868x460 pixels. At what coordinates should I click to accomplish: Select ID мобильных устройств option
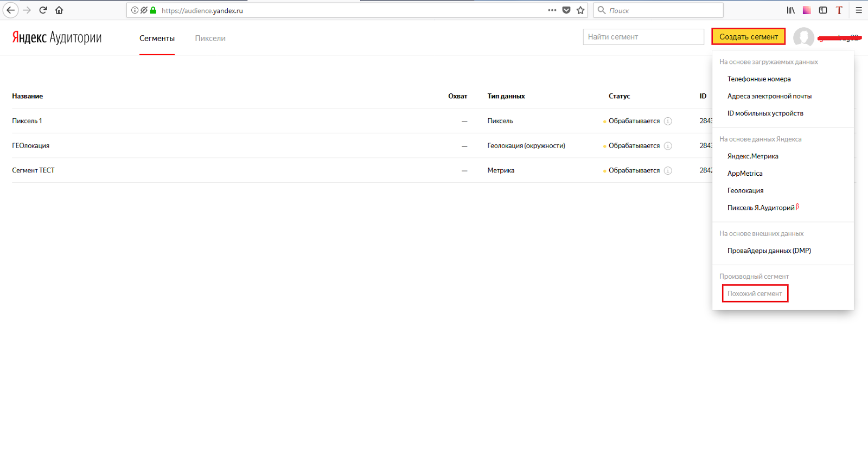tap(765, 113)
